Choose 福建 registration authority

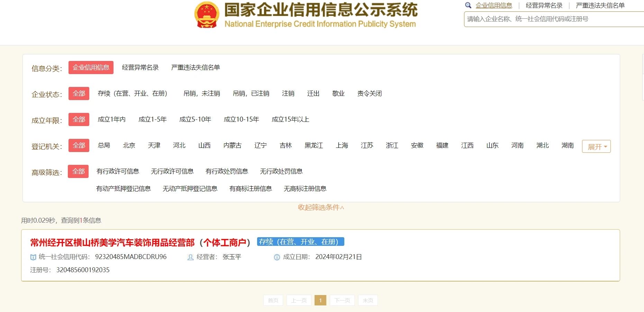[442, 145]
